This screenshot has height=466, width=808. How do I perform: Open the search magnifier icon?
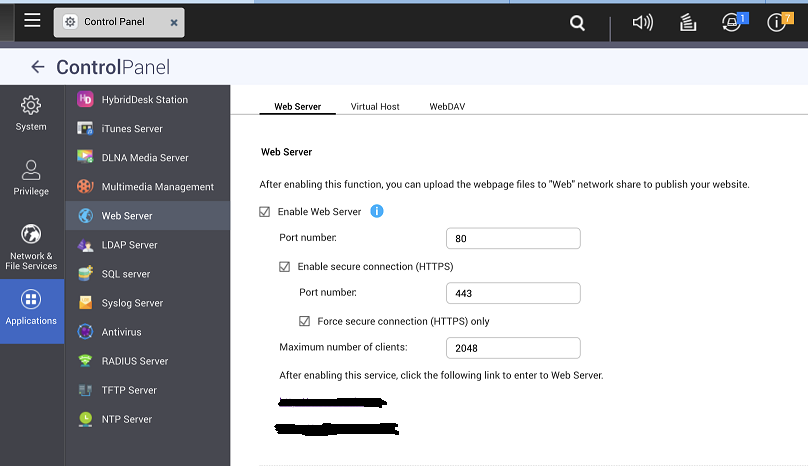click(577, 23)
